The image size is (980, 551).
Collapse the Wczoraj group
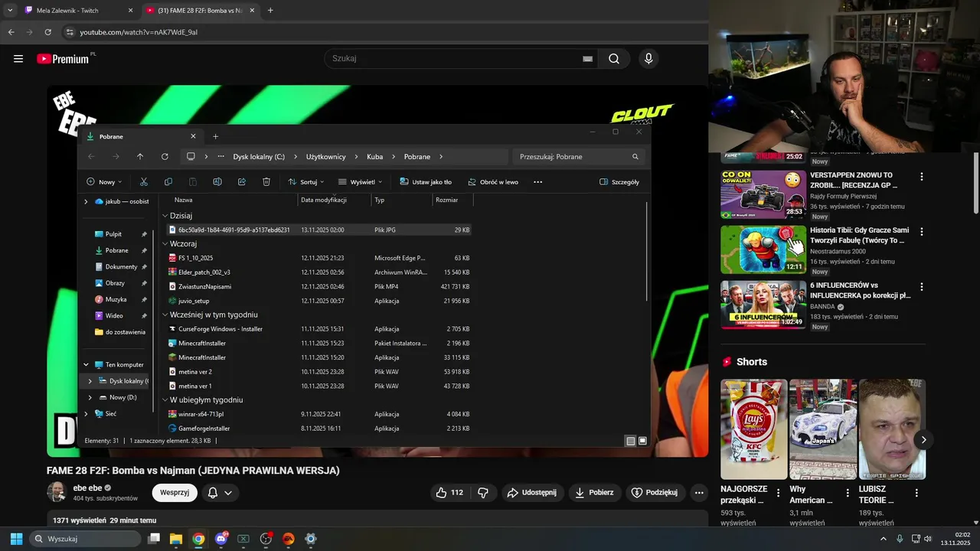point(165,244)
